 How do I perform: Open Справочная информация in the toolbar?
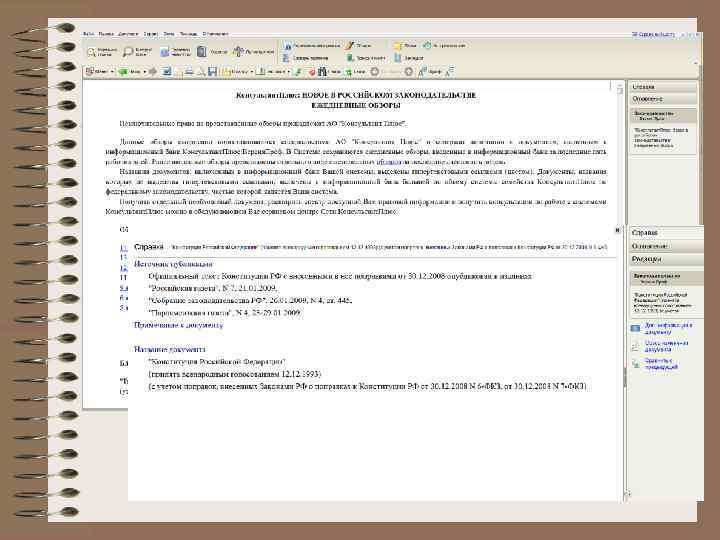[311, 45]
